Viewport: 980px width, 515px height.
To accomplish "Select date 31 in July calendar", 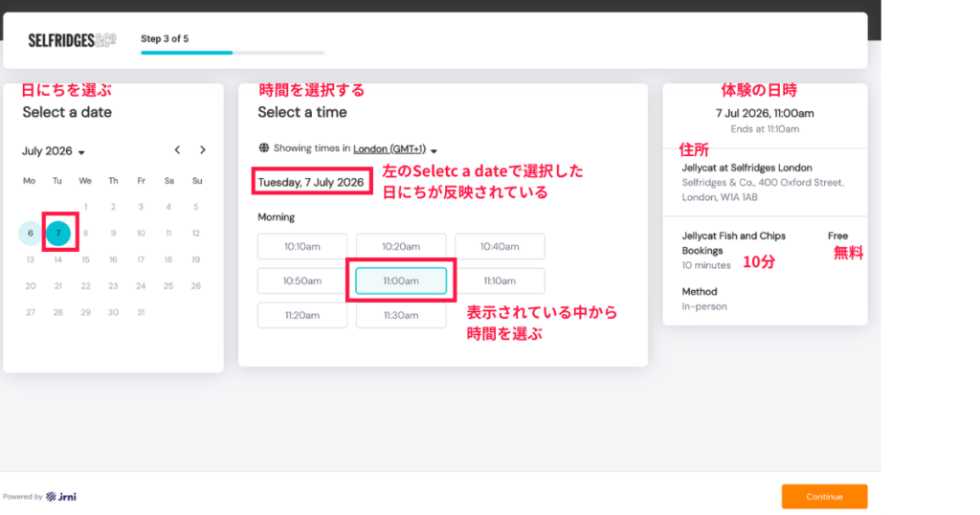I will [x=141, y=312].
